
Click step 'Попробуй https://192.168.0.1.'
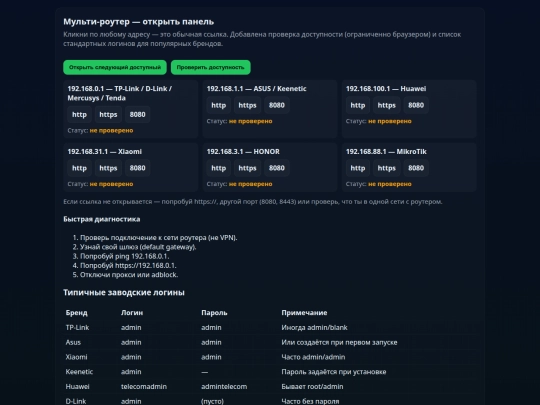click(x=128, y=266)
